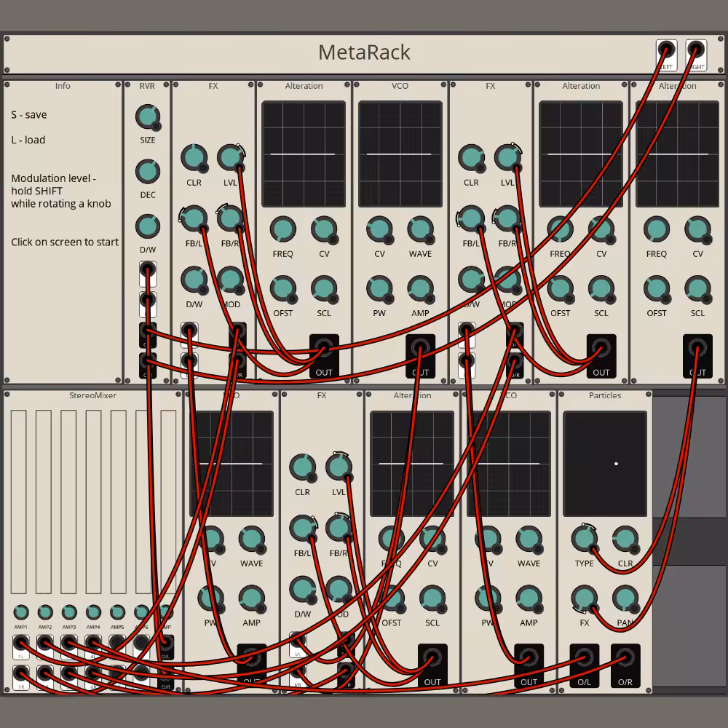
Task: Adjust CLR knob of FX module beside RVR
Action: click(194, 157)
